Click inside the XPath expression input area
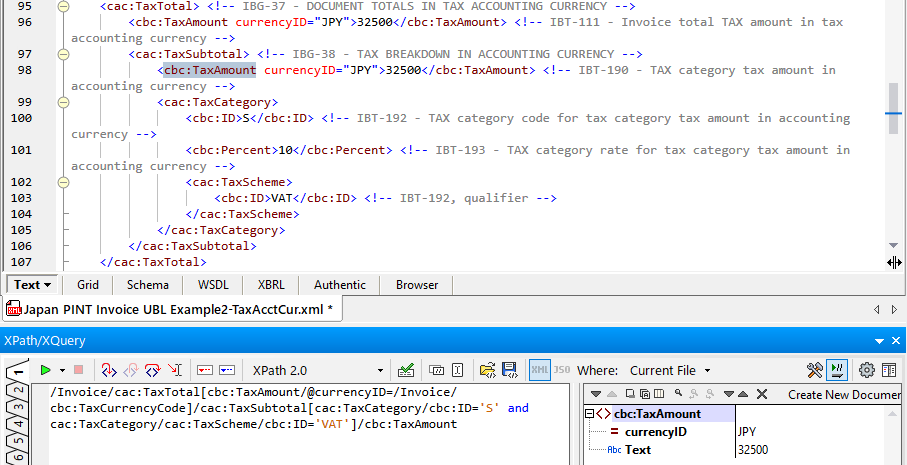 tap(300, 425)
